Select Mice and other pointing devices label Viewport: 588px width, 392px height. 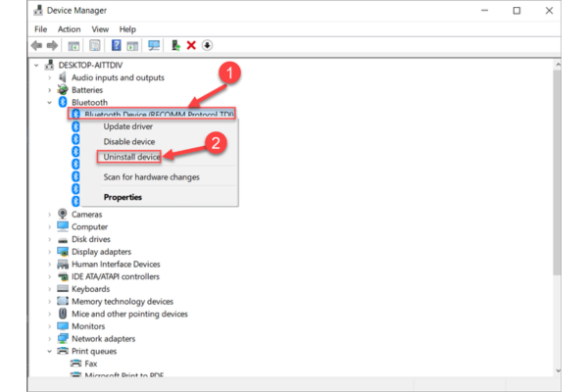(x=129, y=314)
